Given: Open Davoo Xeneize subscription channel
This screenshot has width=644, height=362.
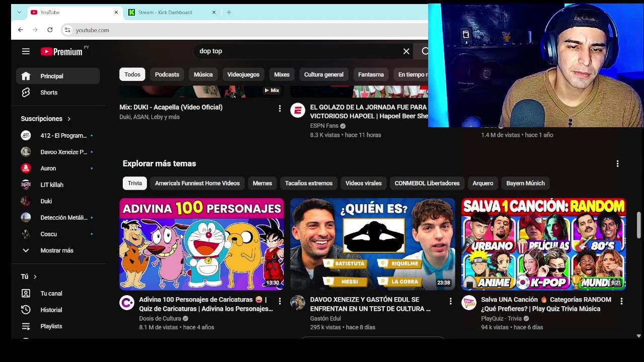Looking at the screenshot, I should [58, 152].
